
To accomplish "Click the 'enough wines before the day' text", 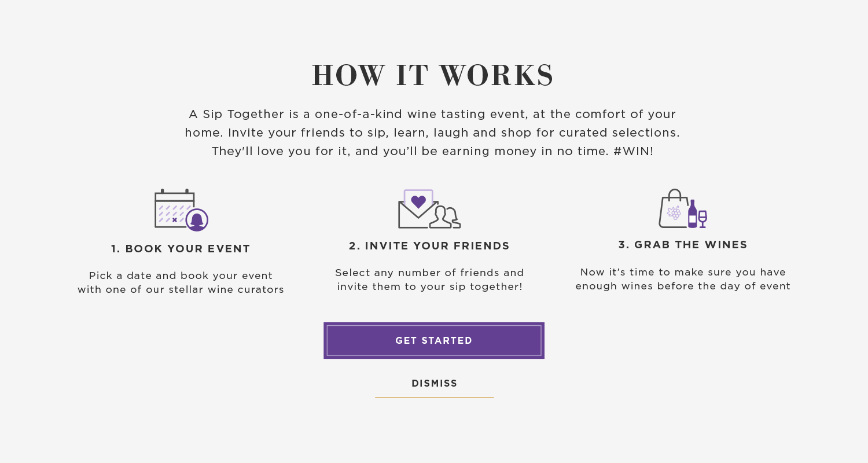I will [683, 286].
